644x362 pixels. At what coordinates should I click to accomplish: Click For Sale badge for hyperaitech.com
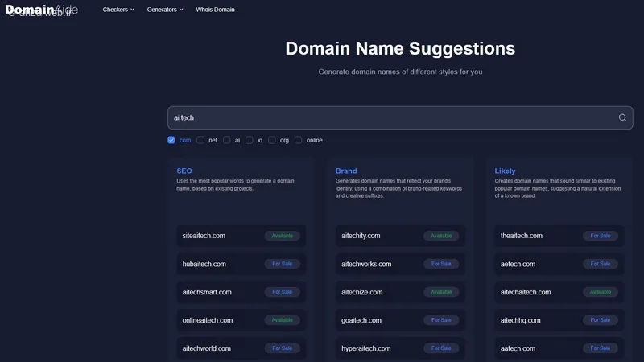[441, 348]
